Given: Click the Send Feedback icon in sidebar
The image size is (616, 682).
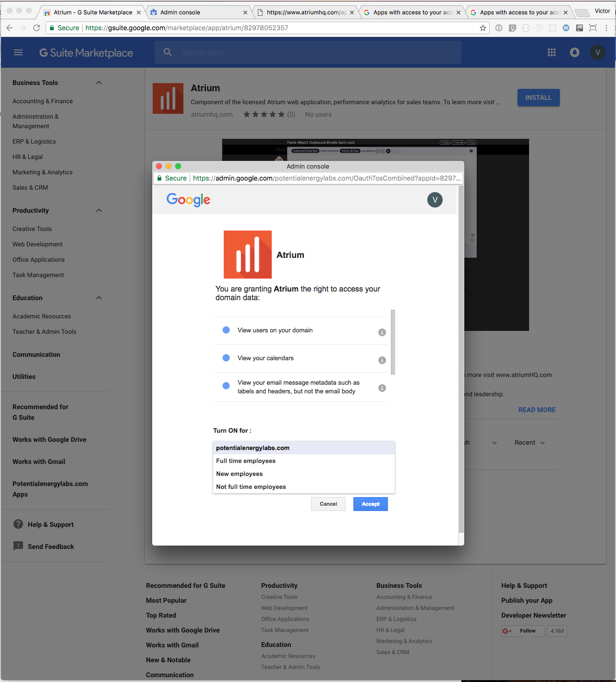Looking at the screenshot, I should [x=18, y=546].
